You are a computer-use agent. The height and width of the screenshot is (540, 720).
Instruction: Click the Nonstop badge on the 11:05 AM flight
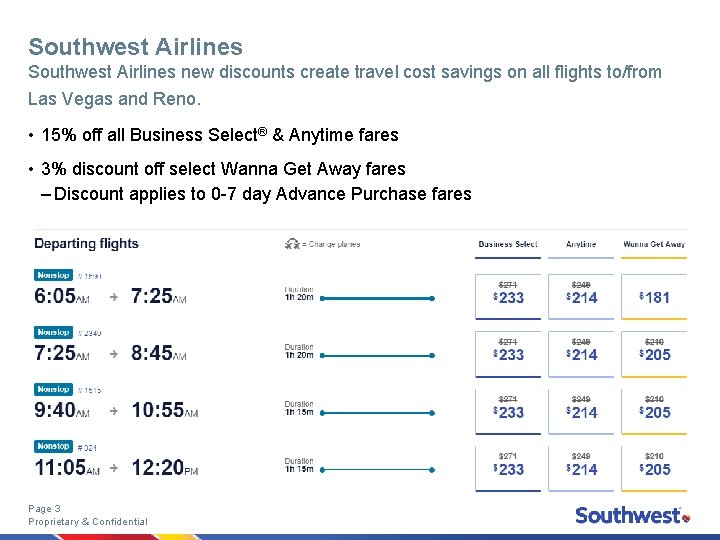53,446
